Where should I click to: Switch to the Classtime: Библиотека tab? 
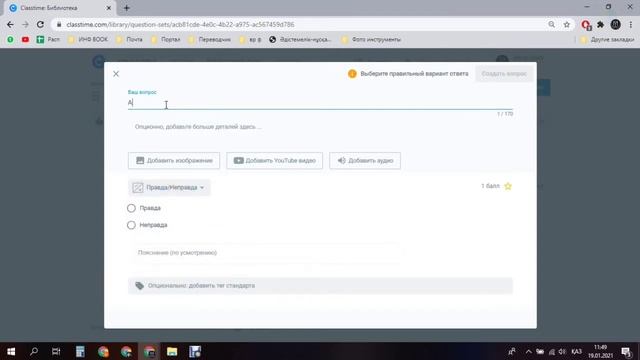coord(59,8)
